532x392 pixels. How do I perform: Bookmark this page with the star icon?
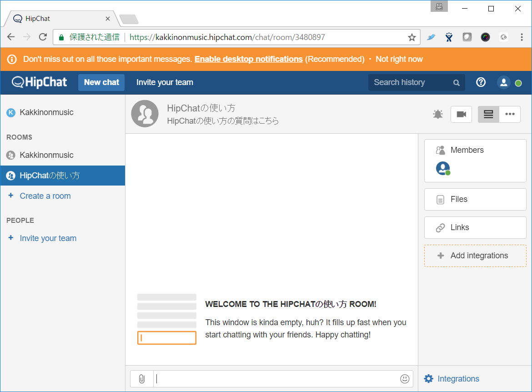tap(412, 37)
